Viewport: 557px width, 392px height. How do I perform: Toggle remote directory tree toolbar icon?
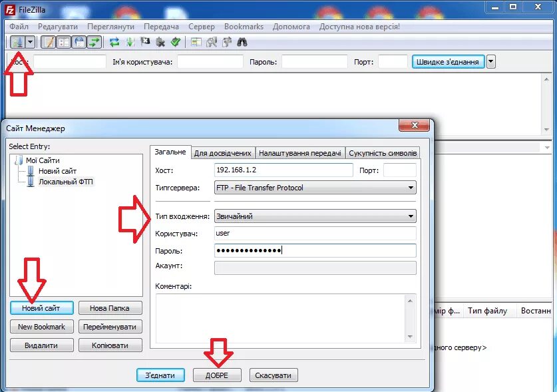pos(79,43)
